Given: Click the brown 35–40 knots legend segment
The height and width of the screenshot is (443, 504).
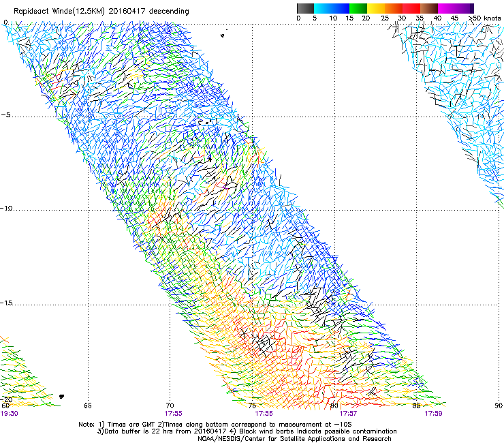Looking at the screenshot, I should pos(429,8).
